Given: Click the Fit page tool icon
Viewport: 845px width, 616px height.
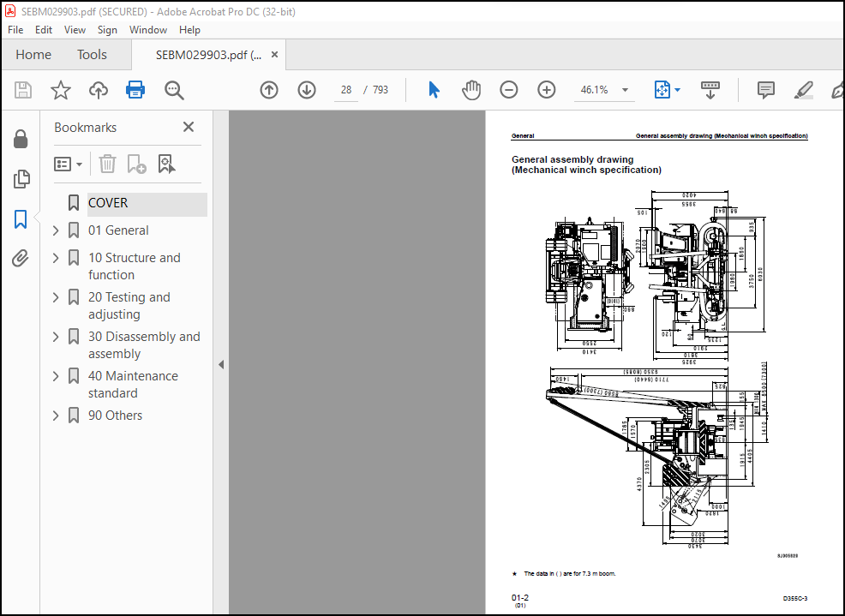Looking at the screenshot, I should pos(662,90).
